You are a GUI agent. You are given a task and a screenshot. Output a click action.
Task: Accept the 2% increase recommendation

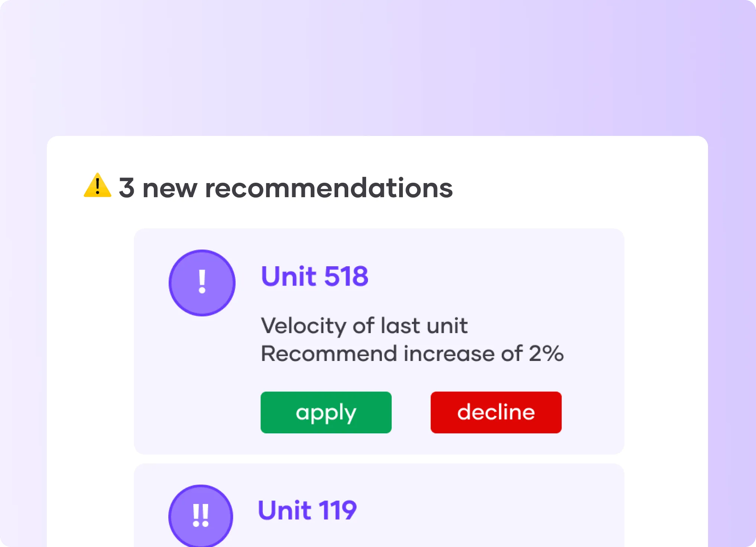click(326, 412)
